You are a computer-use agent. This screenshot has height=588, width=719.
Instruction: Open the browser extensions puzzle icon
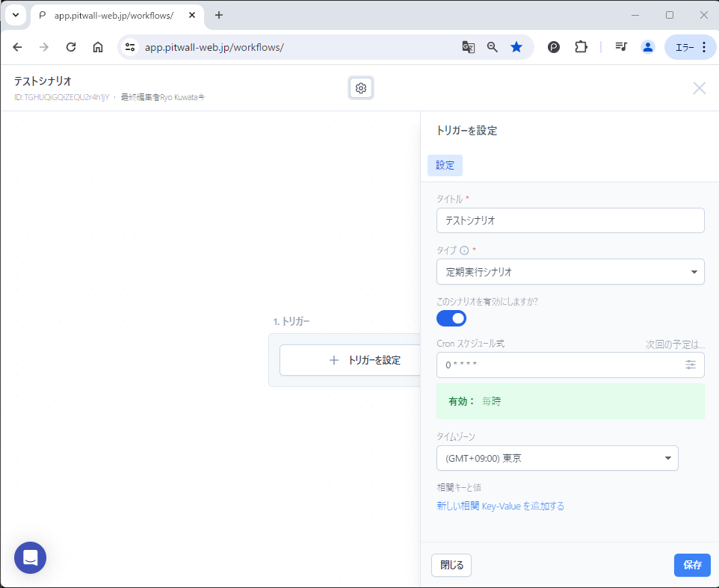click(x=581, y=47)
